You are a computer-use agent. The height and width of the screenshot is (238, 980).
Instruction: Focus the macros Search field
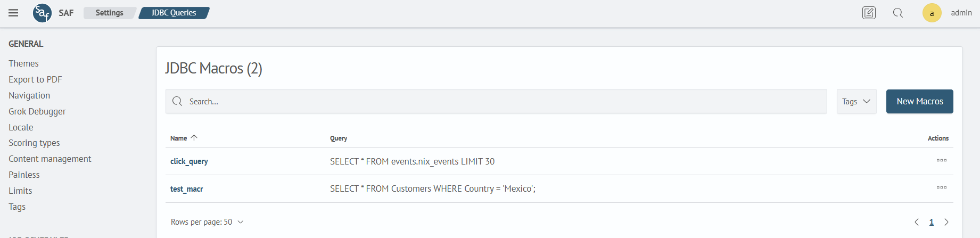pos(496,101)
